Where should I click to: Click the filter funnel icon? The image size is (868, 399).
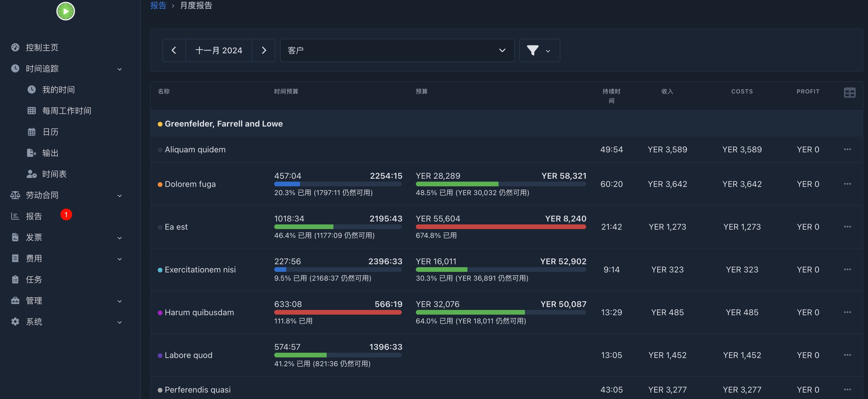point(533,50)
